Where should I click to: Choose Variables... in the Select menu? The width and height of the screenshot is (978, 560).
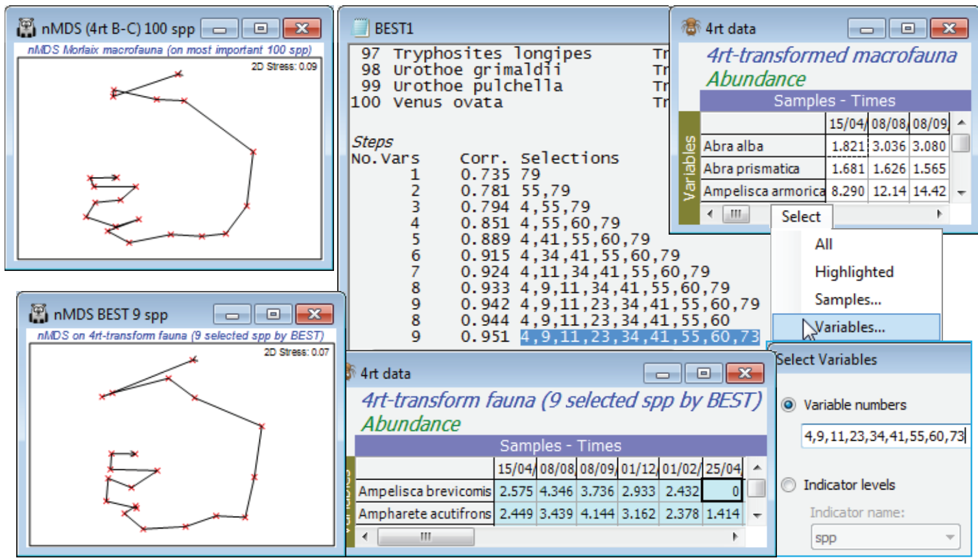(856, 327)
